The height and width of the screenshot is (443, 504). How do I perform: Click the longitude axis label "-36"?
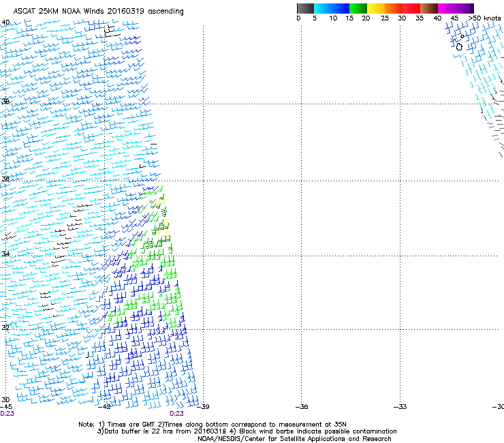302,407
